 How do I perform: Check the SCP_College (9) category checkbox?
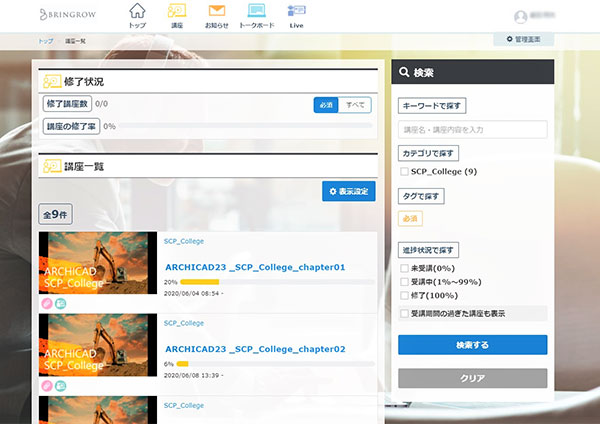404,172
